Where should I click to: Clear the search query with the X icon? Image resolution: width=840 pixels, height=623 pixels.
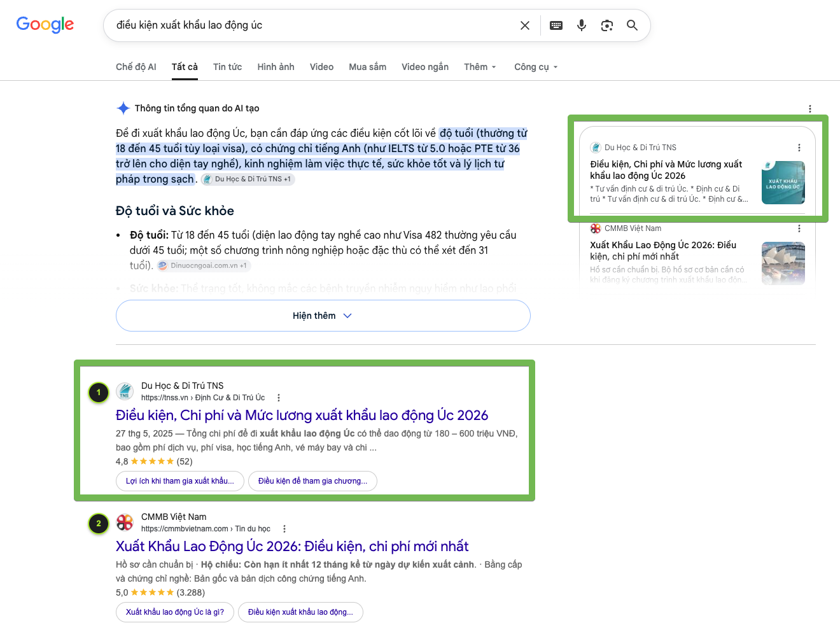click(x=525, y=25)
